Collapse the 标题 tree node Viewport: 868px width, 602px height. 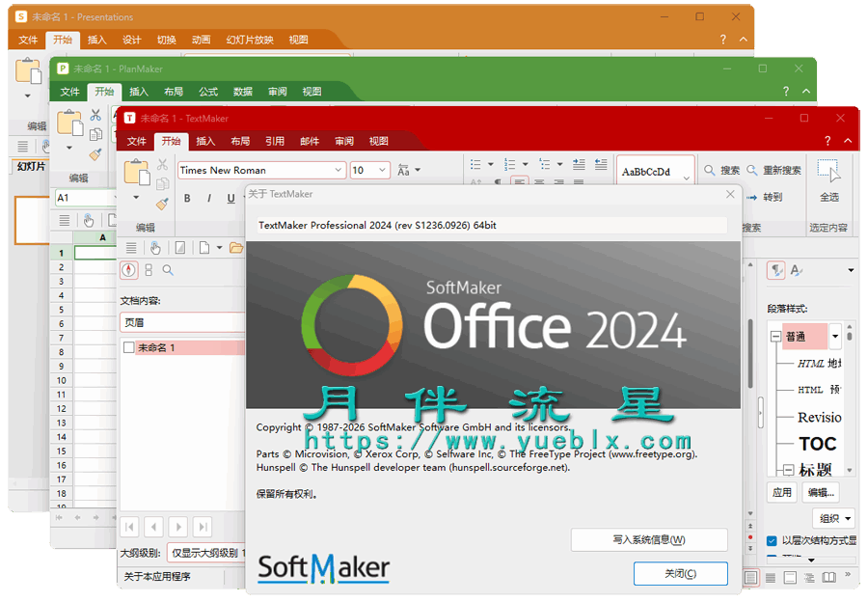pos(788,470)
